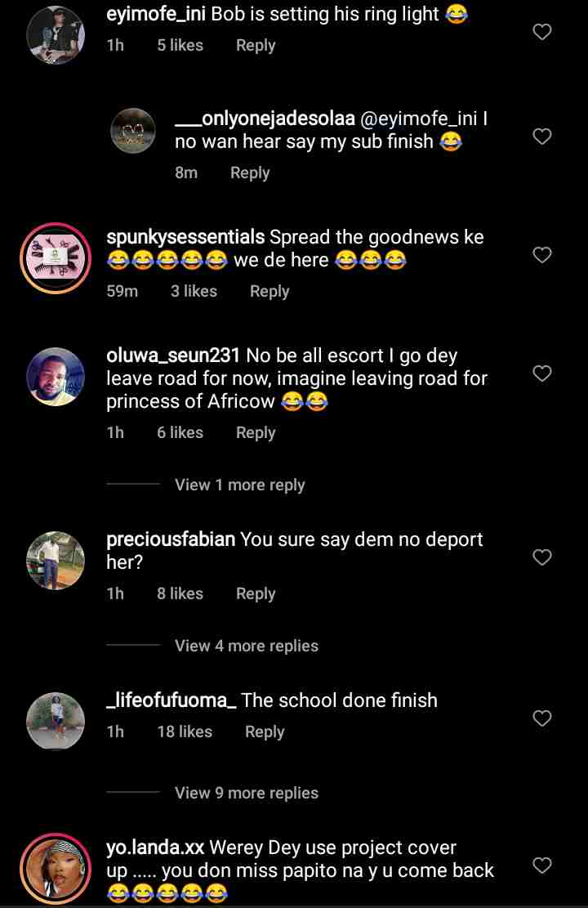This screenshot has height=908, width=588.
Task: Reply to preciousfabian's comment
Action: pos(256,594)
